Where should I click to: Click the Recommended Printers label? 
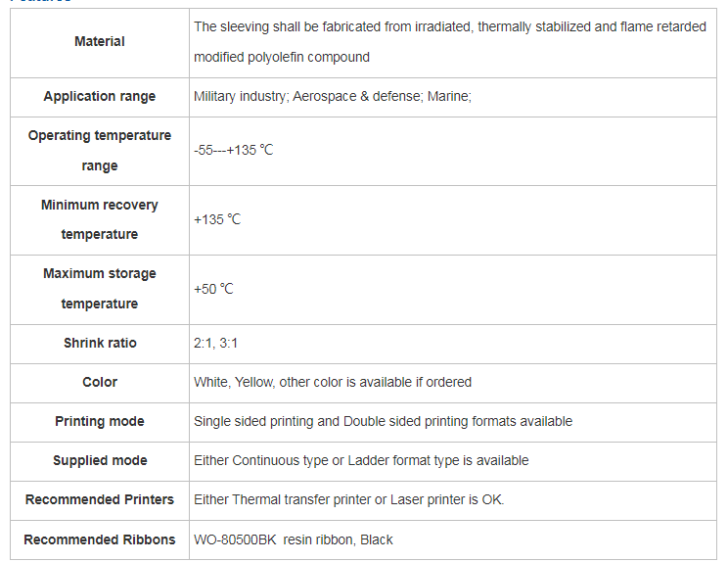[100, 499]
